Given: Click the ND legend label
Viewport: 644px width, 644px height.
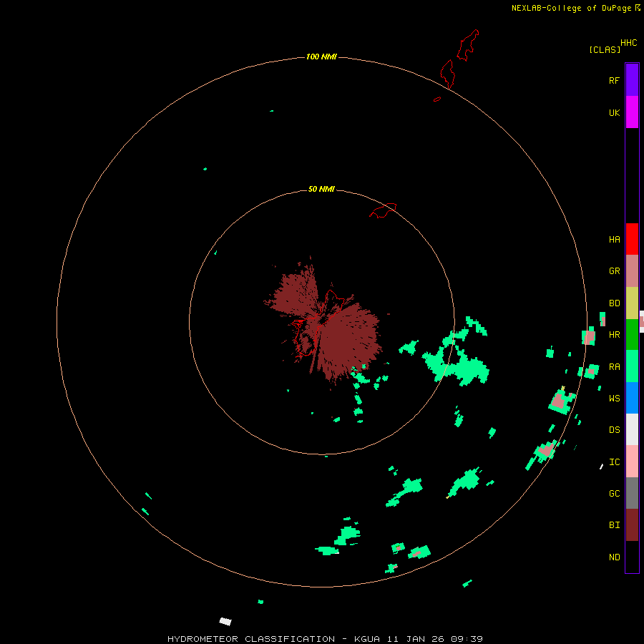Looking at the screenshot, I should [614, 557].
